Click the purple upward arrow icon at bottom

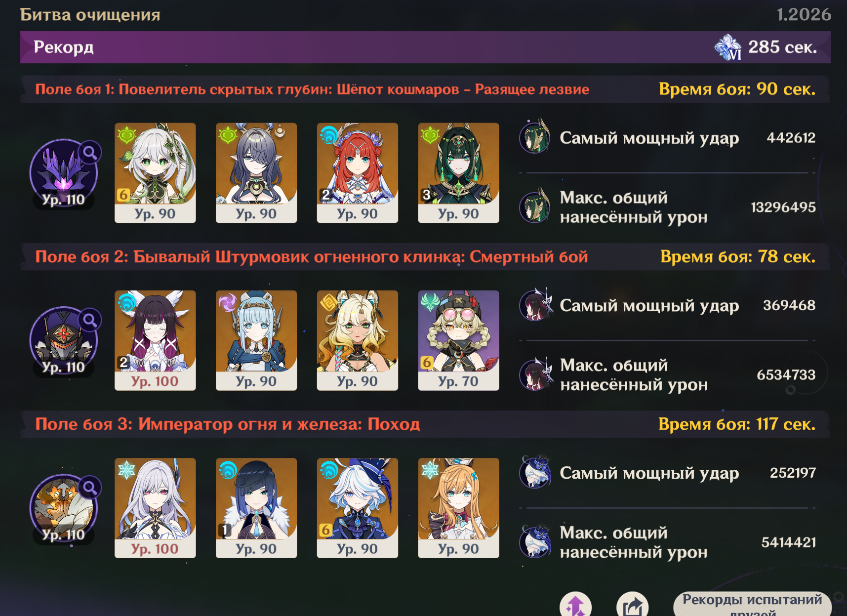pos(575,605)
